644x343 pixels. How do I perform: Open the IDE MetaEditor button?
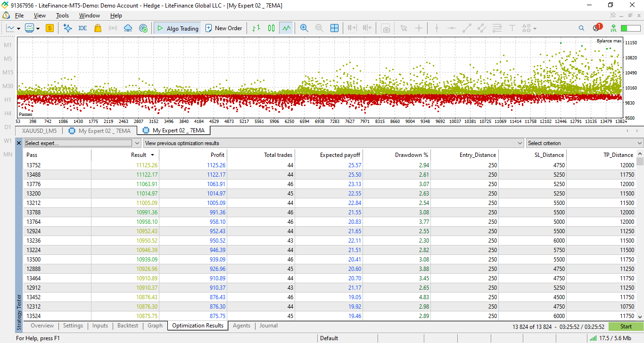[x=83, y=28]
